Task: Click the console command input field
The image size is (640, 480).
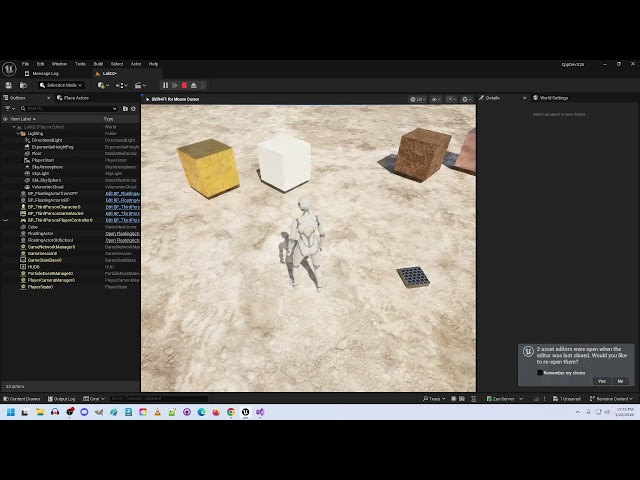Action: point(159,398)
